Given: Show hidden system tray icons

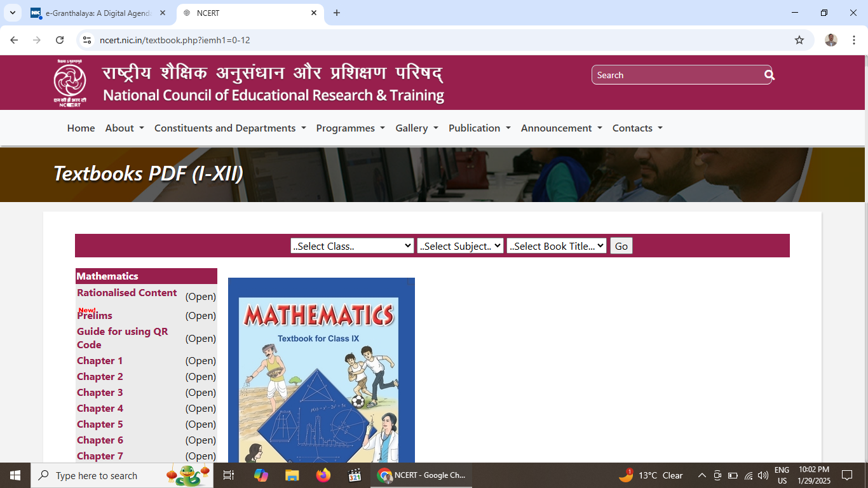Looking at the screenshot, I should pyautogui.click(x=702, y=475).
